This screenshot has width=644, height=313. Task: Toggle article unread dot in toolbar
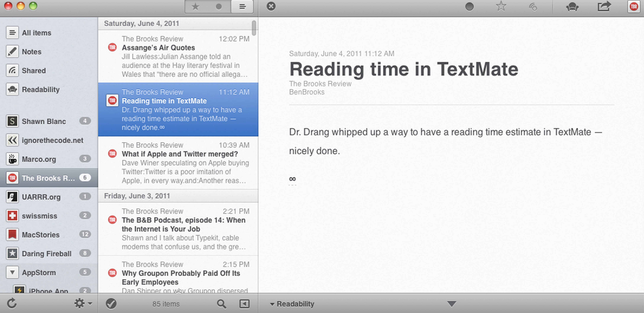469,6
